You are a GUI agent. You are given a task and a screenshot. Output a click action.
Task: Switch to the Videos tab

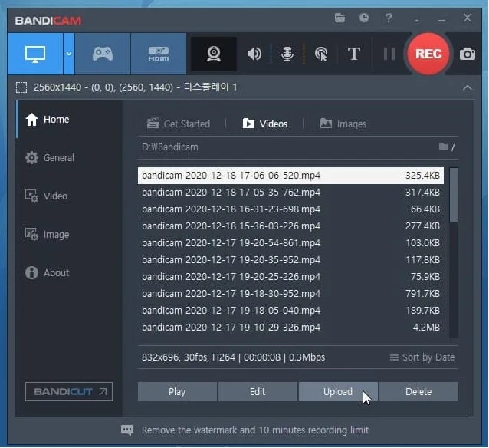265,124
